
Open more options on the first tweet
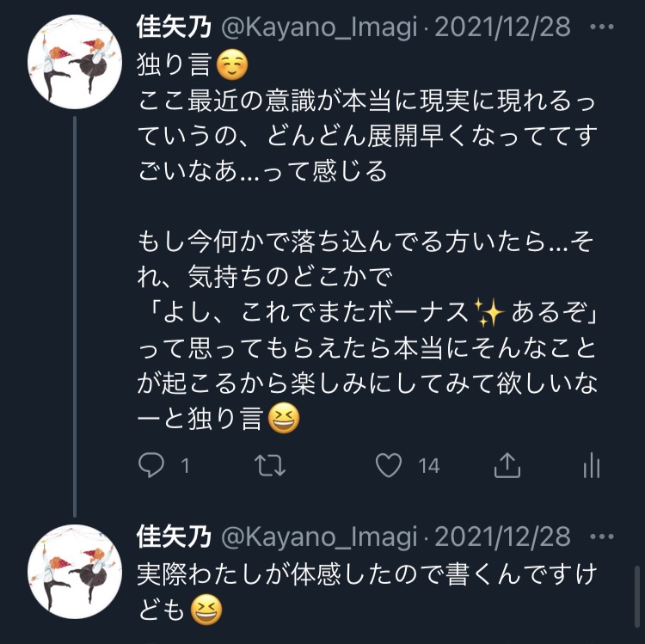pos(604,27)
